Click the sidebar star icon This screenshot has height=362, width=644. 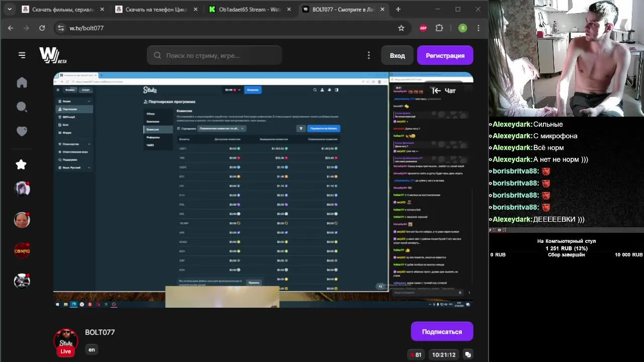point(21,164)
